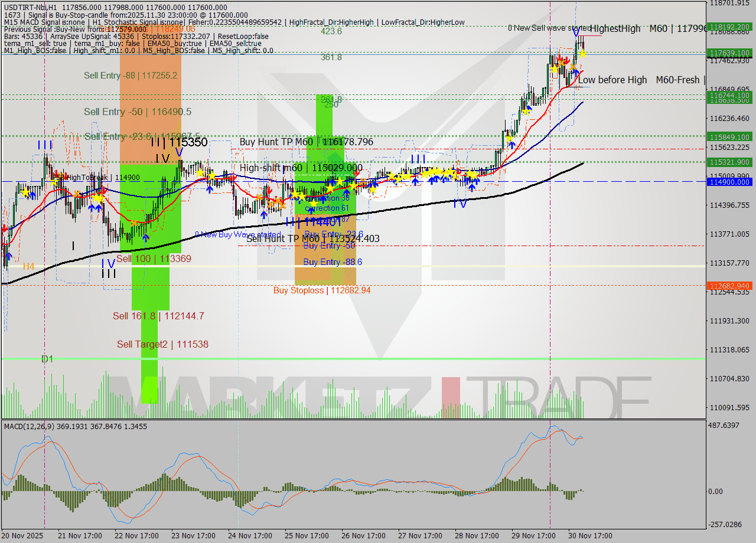The width and height of the screenshot is (756, 543).
Task: Click the Roman numeral III wave marker
Action: 417,160
